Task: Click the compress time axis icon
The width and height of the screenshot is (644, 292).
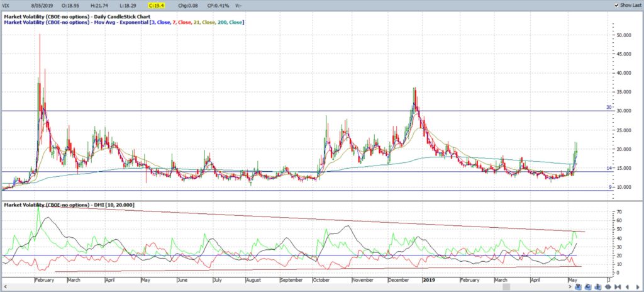Action: pyautogui.click(x=618, y=287)
